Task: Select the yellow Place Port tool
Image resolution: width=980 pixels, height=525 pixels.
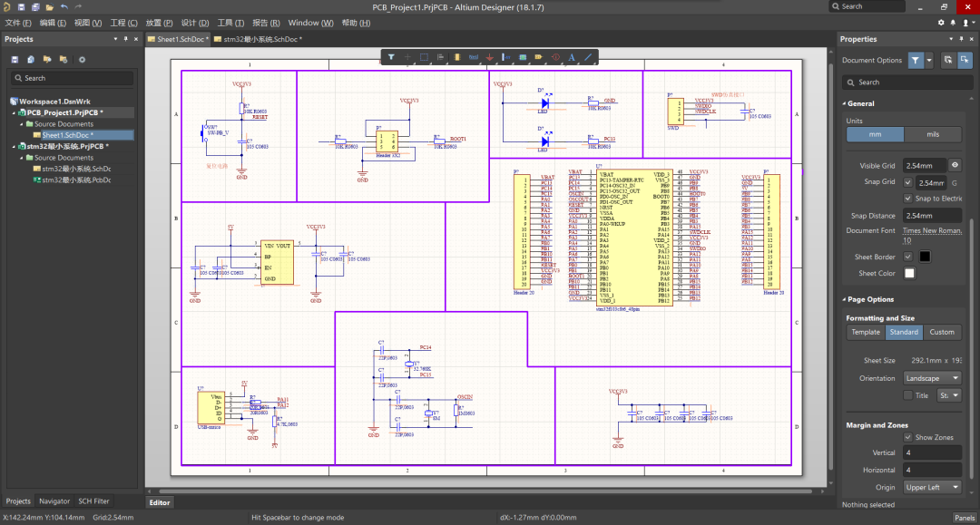Action: pos(539,57)
